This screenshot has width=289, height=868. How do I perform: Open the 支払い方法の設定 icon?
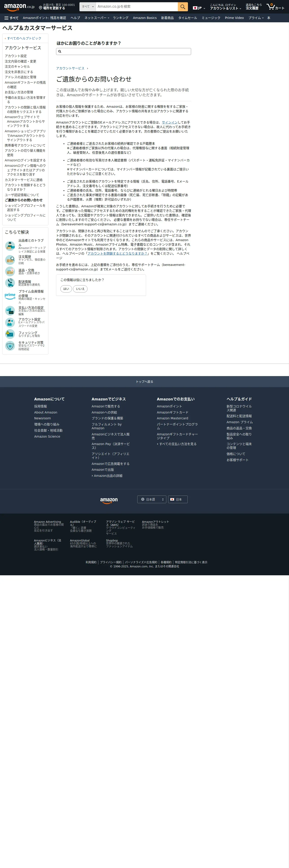click(10, 310)
